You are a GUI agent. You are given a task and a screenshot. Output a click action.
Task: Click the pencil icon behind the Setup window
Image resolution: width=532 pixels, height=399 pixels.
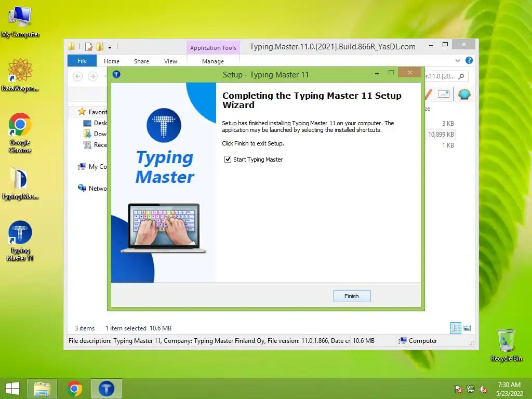[429, 94]
